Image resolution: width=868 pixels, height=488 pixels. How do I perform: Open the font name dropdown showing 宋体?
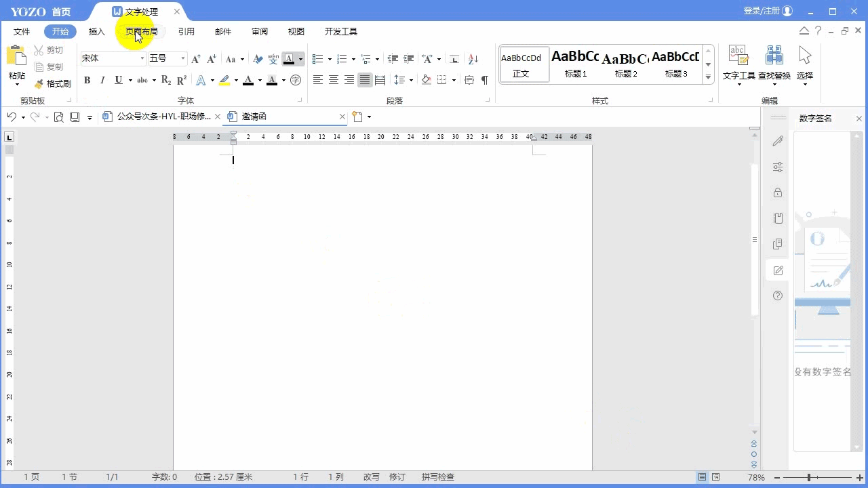point(142,59)
